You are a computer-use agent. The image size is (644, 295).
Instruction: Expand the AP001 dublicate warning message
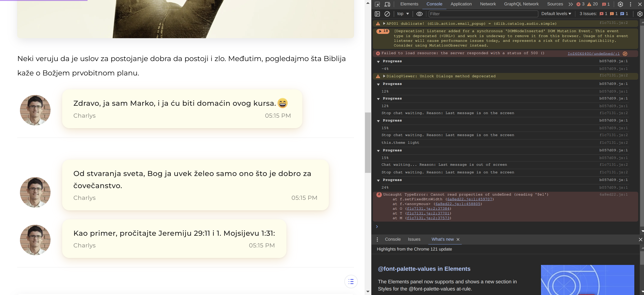[x=384, y=24]
